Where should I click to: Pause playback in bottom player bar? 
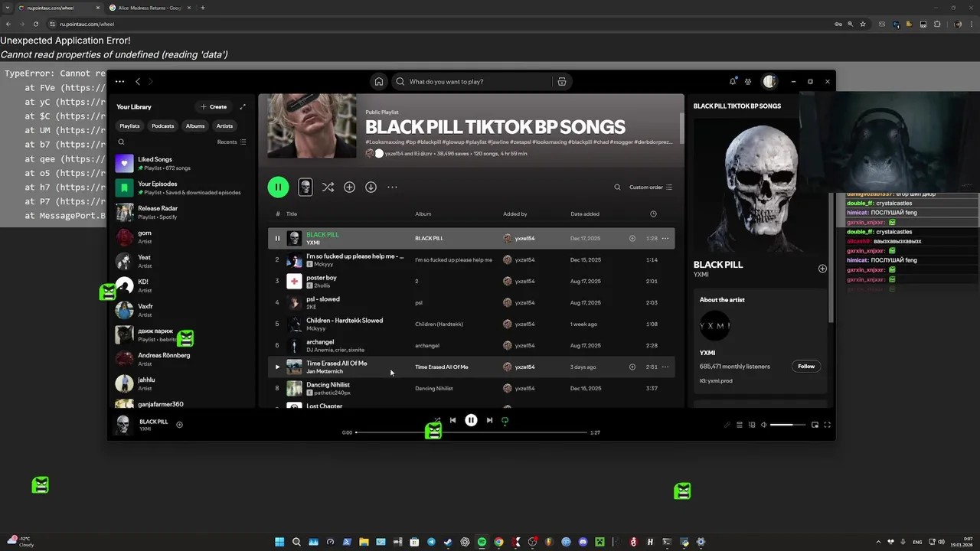click(471, 420)
